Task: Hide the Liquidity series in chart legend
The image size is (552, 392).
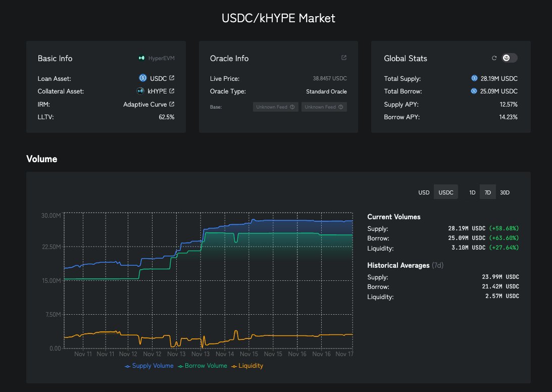Action: point(247,366)
